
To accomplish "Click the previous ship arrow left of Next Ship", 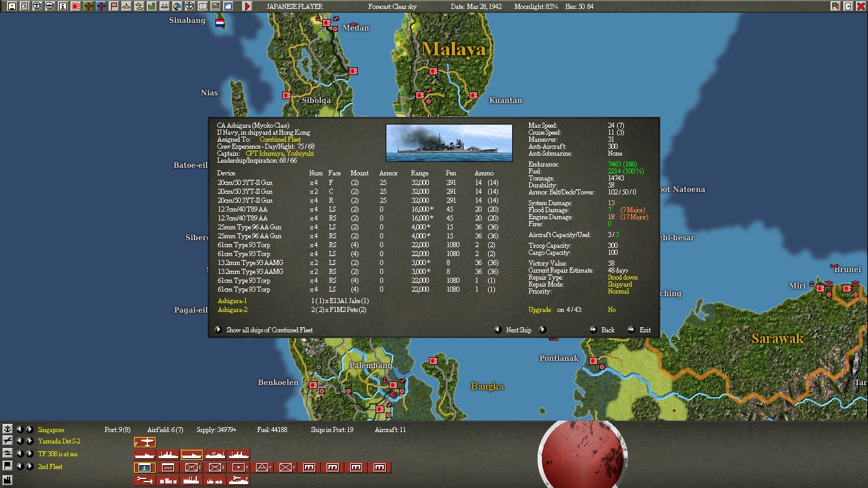I will (x=498, y=330).
